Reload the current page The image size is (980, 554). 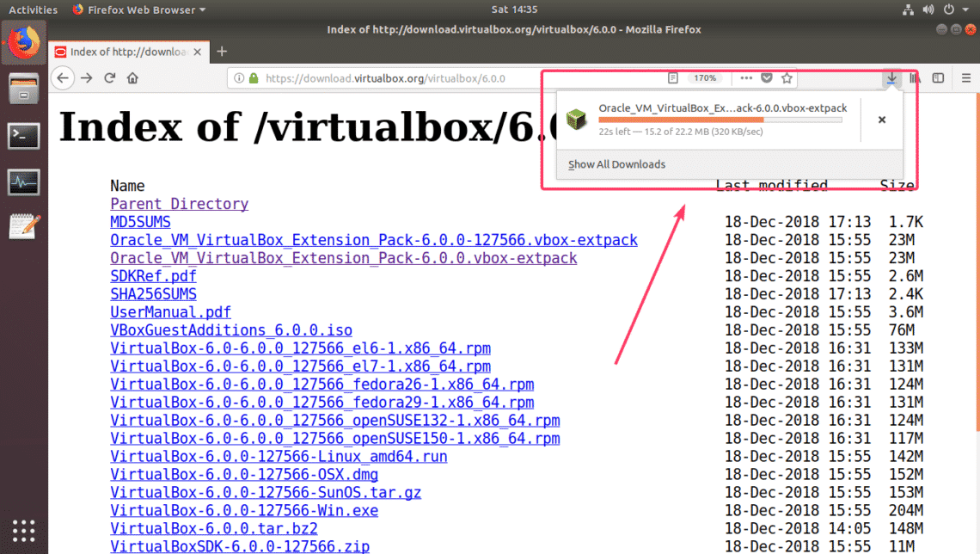point(110,78)
